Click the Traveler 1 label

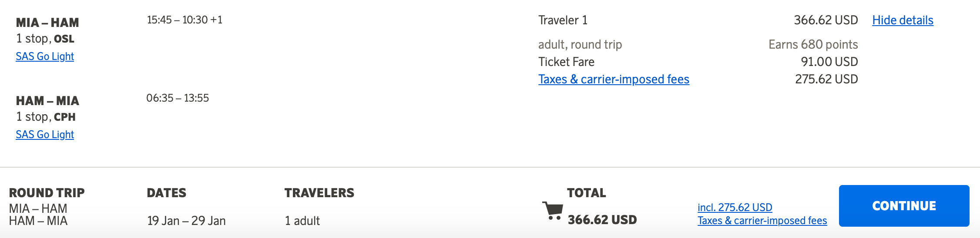point(563,20)
